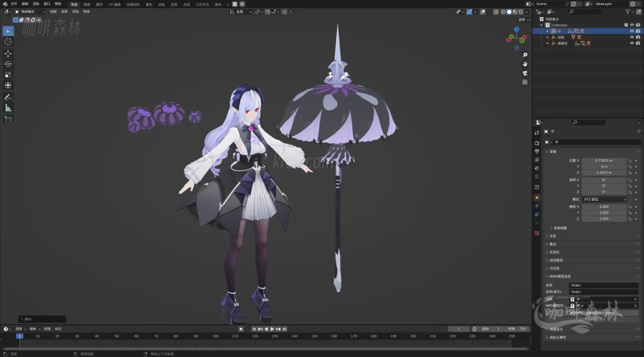The width and height of the screenshot is (644, 357).
Task: Expand the Relations panel in properties
Action: pos(591,236)
